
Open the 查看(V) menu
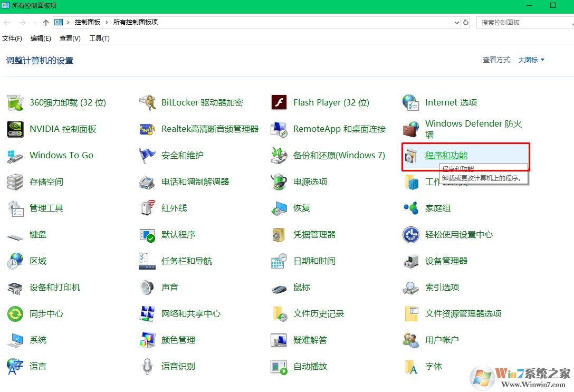[70, 39]
